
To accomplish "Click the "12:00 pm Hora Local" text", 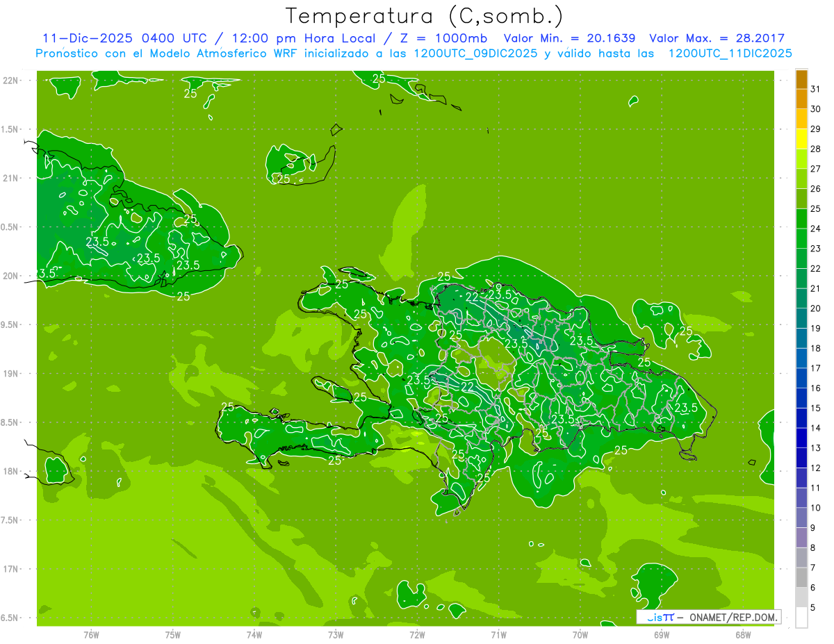I will pos(303,38).
